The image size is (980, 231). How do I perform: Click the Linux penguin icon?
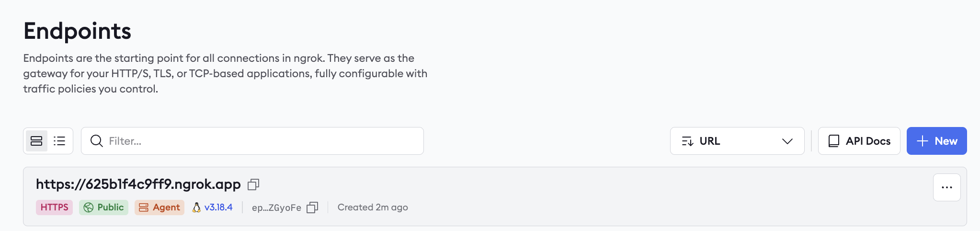click(196, 208)
